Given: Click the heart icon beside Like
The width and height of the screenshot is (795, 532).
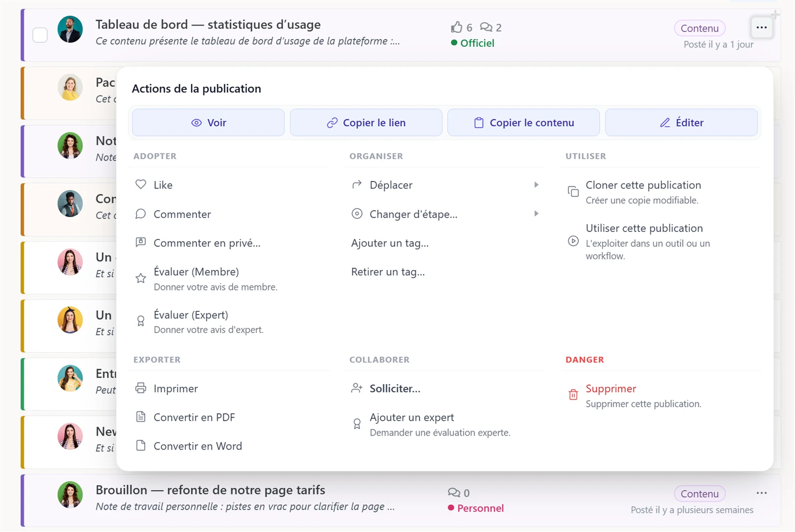Looking at the screenshot, I should point(141,184).
